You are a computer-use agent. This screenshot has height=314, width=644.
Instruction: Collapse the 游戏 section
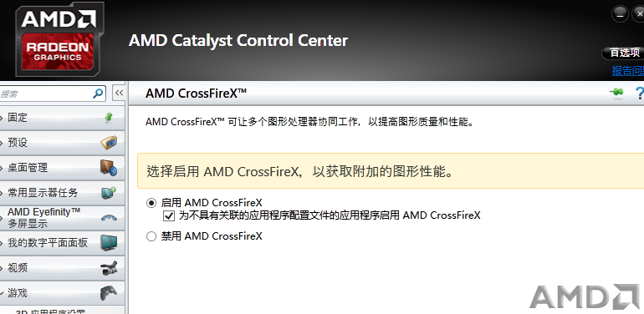tap(2, 293)
